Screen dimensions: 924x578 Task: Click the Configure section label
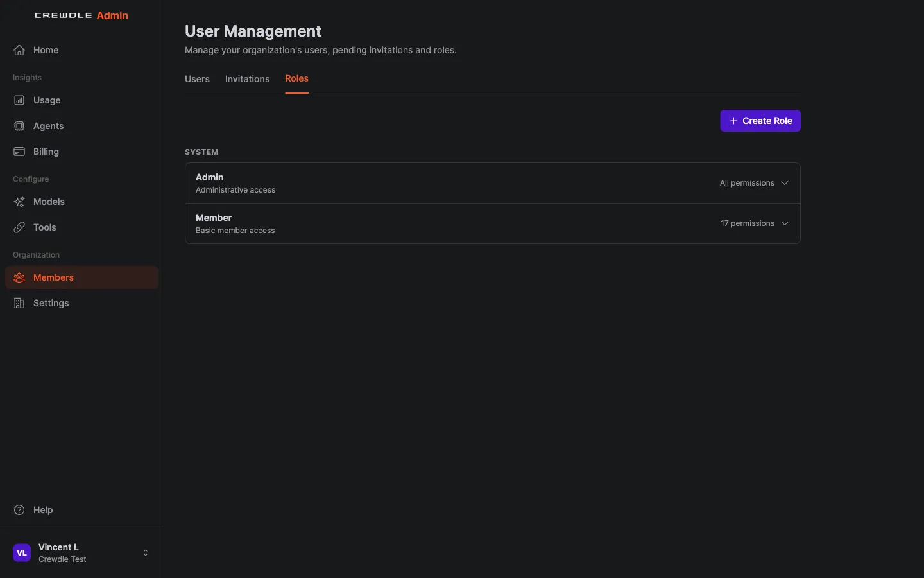coord(31,179)
